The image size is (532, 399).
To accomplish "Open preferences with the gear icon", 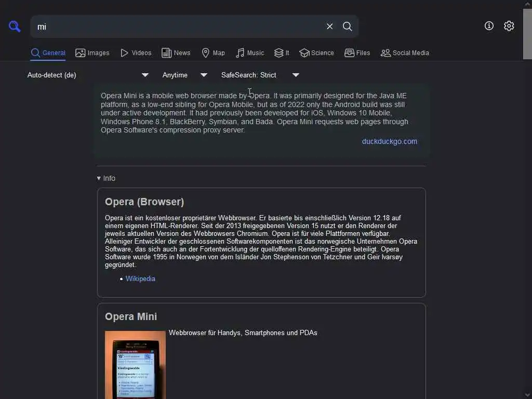I will click(x=509, y=26).
